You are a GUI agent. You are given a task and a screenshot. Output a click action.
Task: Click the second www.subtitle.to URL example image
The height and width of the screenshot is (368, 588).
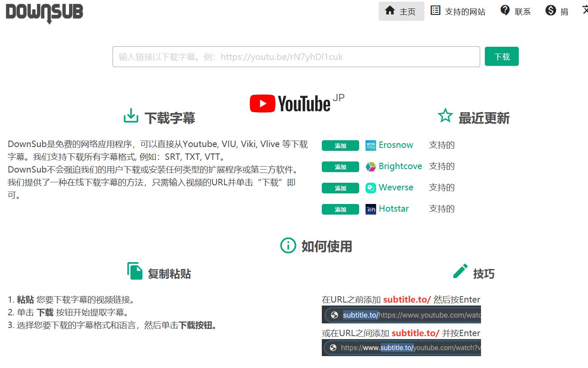pos(401,348)
